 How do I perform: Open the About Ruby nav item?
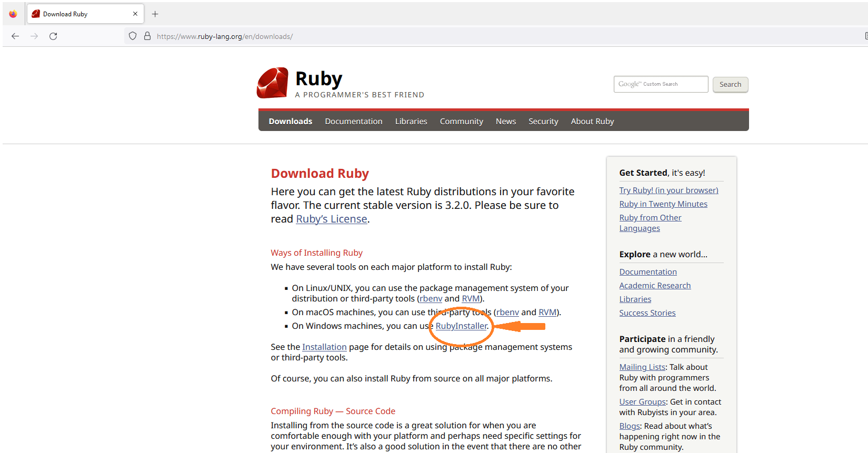(x=592, y=121)
